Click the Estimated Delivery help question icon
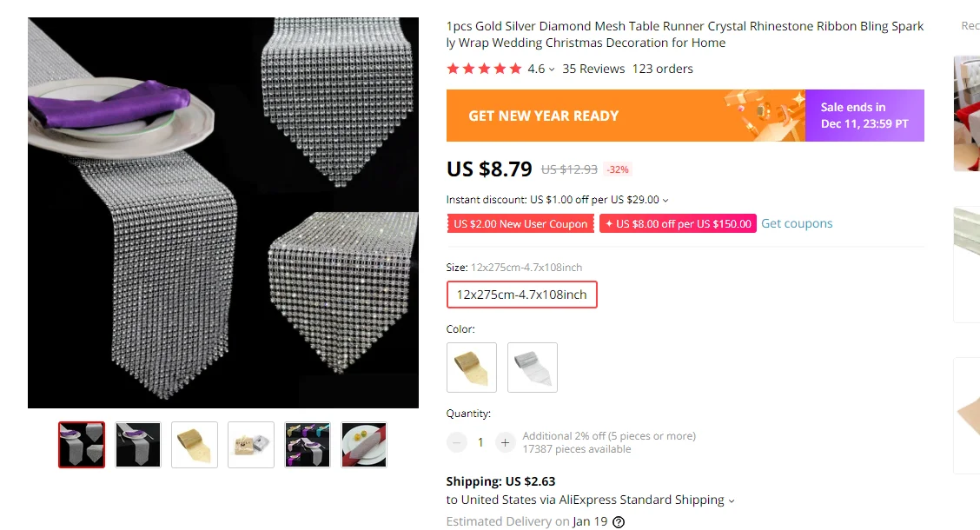The width and height of the screenshot is (980, 530). [619, 522]
